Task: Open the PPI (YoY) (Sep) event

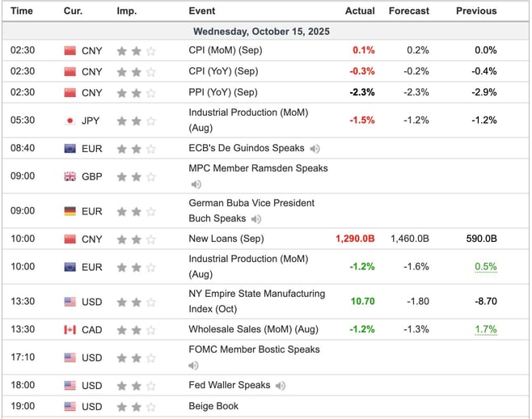Action: (x=223, y=92)
